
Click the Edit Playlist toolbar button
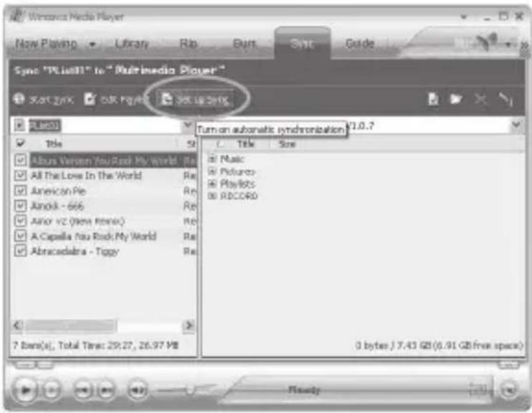(116, 100)
